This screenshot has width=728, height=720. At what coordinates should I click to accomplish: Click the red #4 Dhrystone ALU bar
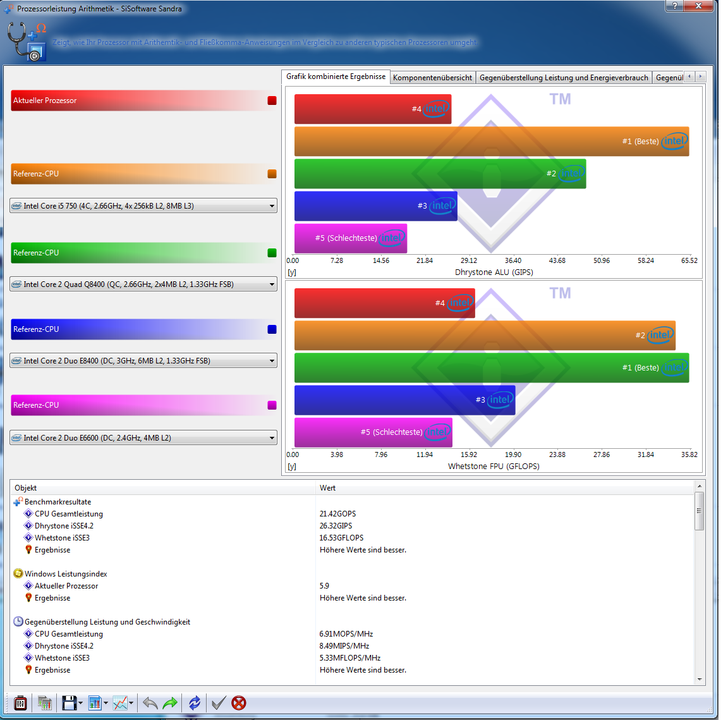[373, 109]
